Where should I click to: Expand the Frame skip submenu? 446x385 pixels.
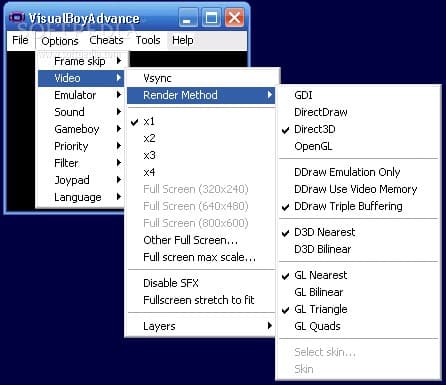pyautogui.click(x=81, y=61)
